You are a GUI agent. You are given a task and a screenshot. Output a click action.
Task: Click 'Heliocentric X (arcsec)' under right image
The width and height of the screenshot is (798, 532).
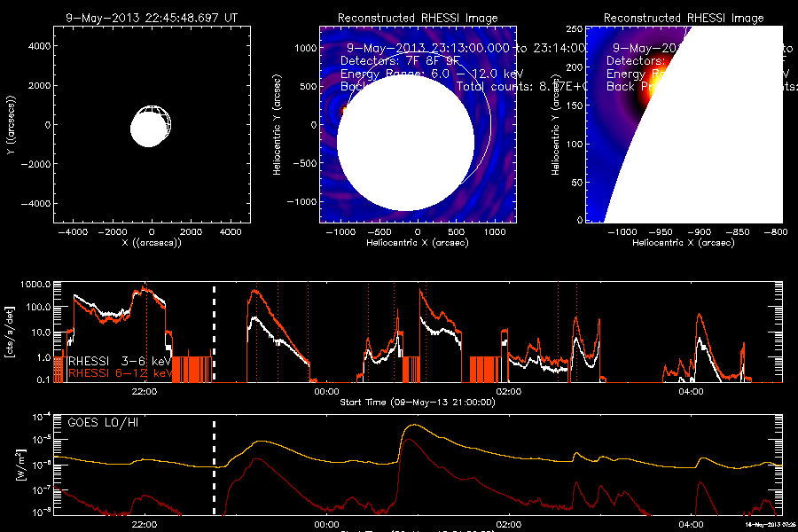pyautogui.click(x=684, y=243)
